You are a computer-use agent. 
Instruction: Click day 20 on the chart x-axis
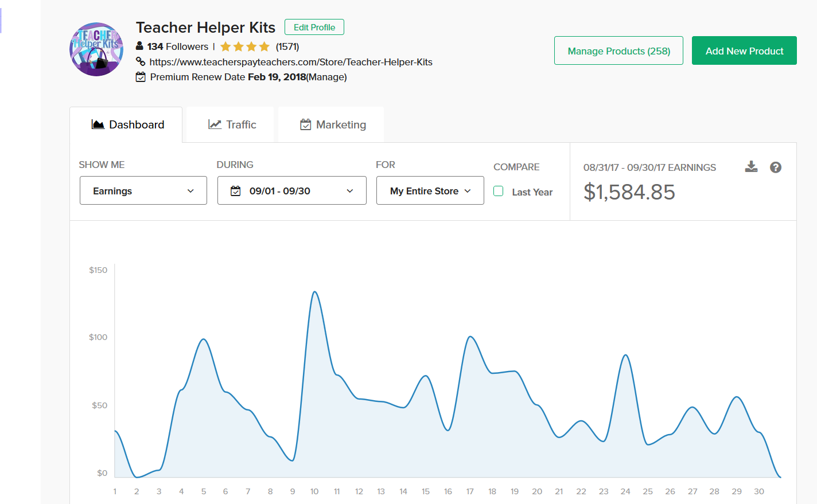click(x=537, y=491)
